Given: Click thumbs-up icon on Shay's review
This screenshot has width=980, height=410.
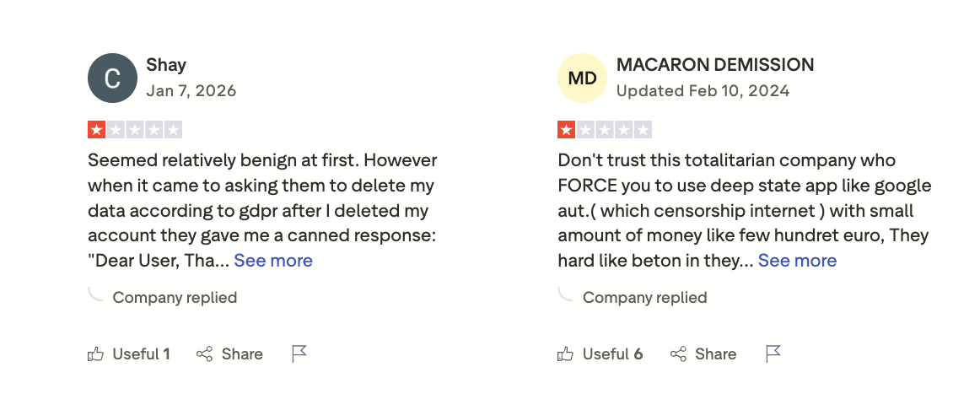Looking at the screenshot, I should pos(95,354).
